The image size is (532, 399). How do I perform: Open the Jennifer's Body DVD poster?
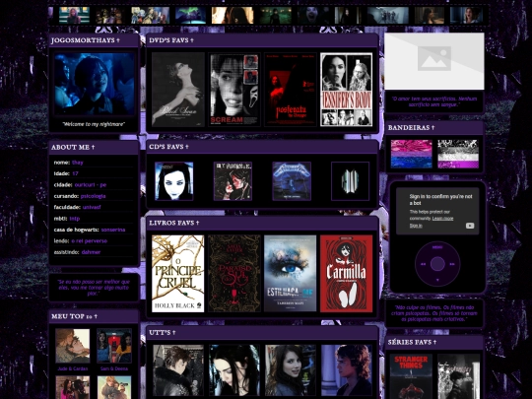pos(346,90)
